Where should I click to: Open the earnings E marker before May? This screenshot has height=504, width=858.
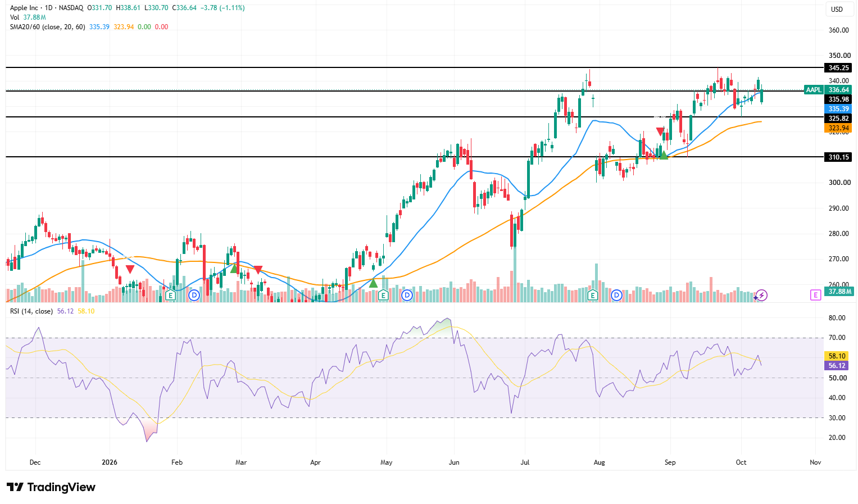click(x=383, y=295)
